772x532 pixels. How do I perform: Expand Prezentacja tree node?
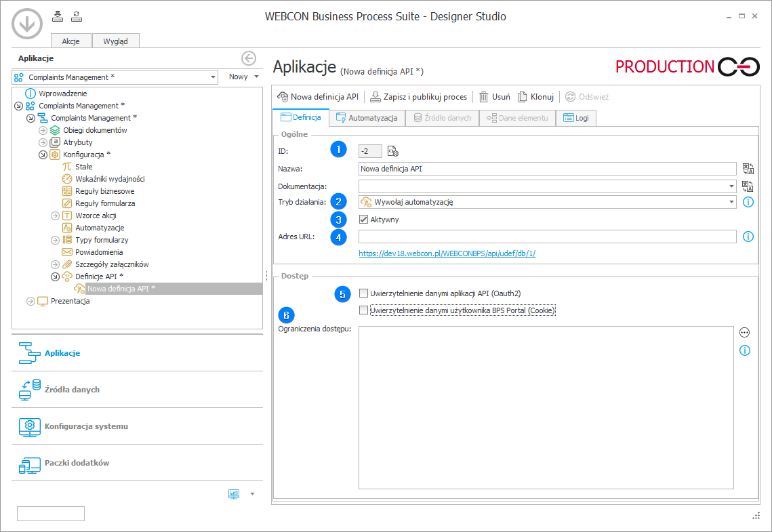point(31,301)
